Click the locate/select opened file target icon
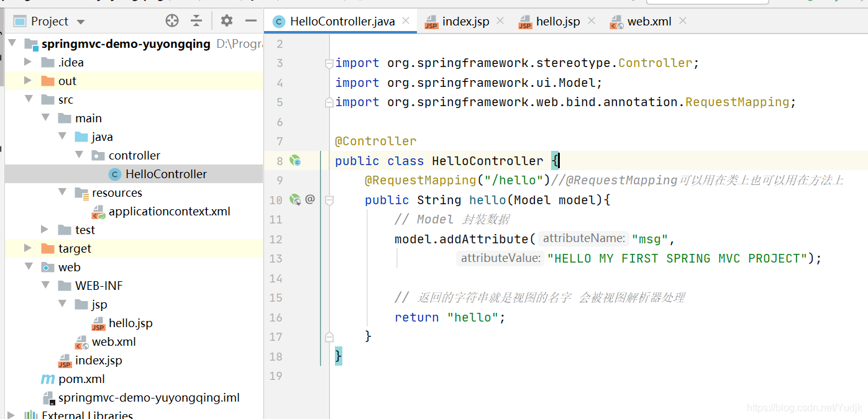This screenshot has height=419, width=868. [x=172, y=21]
